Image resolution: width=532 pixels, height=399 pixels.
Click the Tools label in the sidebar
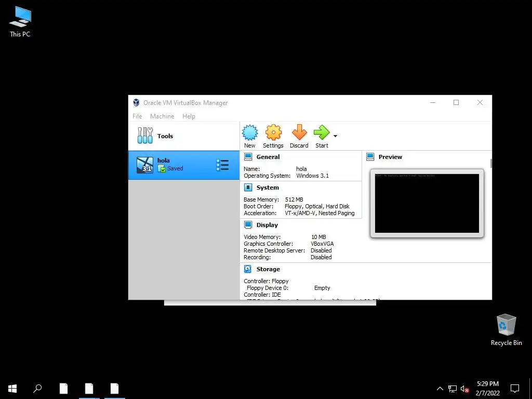(x=165, y=136)
